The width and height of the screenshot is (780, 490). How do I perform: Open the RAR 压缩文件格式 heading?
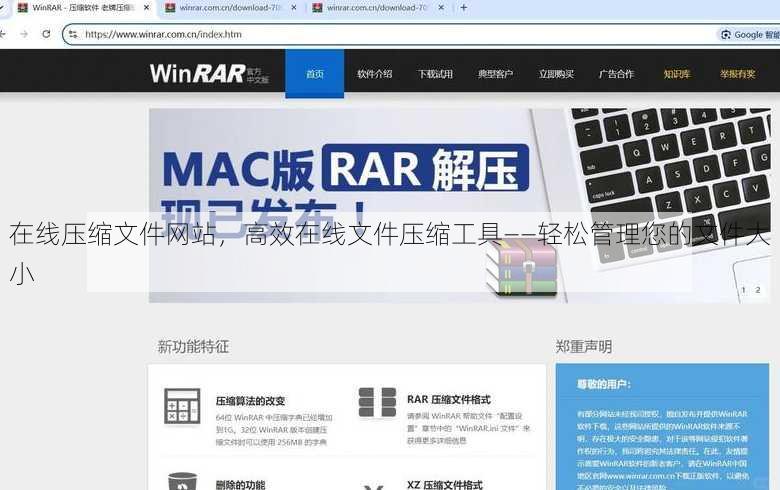(x=449, y=399)
